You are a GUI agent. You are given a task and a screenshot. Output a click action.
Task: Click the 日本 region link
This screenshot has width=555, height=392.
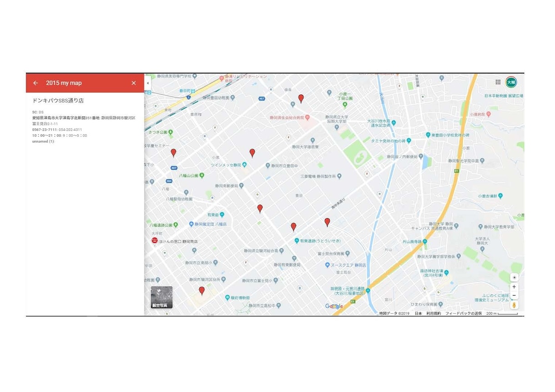[x=418, y=313]
